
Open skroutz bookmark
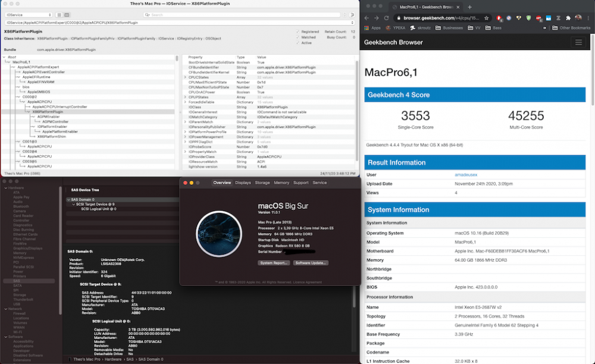tap(420, 28)
